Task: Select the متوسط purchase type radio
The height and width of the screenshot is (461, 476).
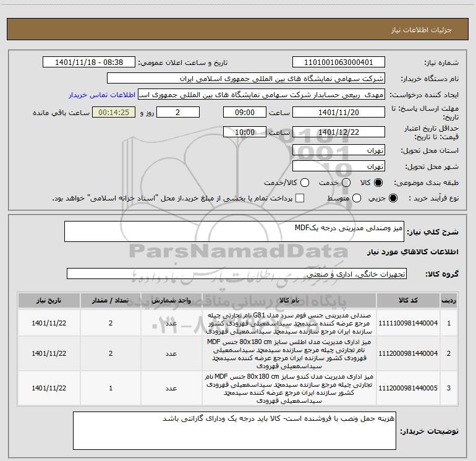Action: (357, 198)
